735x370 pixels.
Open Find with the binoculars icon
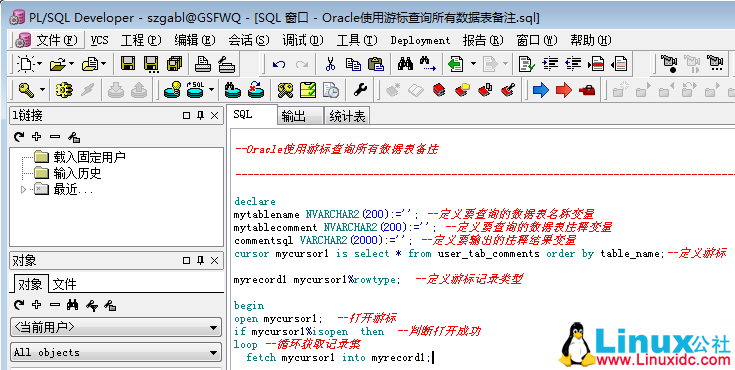click(405, 64)
